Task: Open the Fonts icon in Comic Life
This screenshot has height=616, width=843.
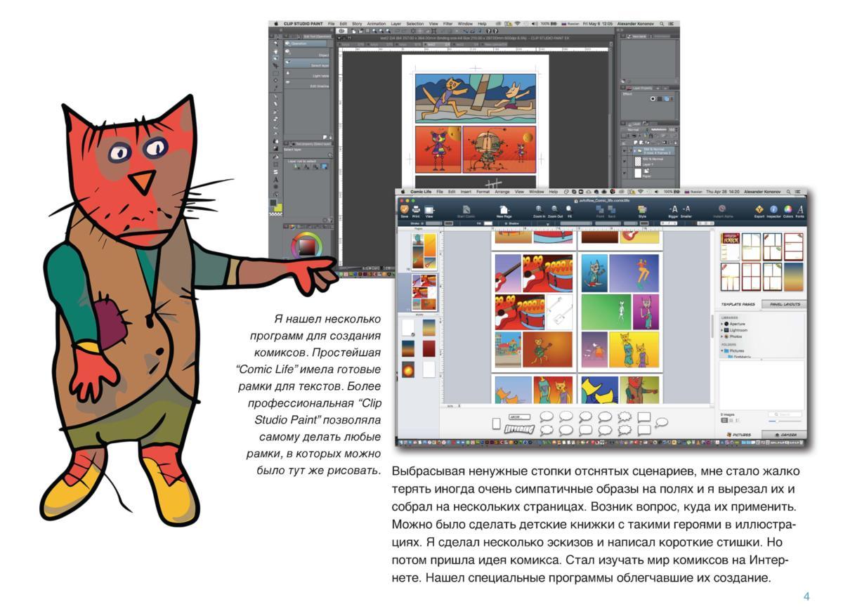Action: [800, 209]
